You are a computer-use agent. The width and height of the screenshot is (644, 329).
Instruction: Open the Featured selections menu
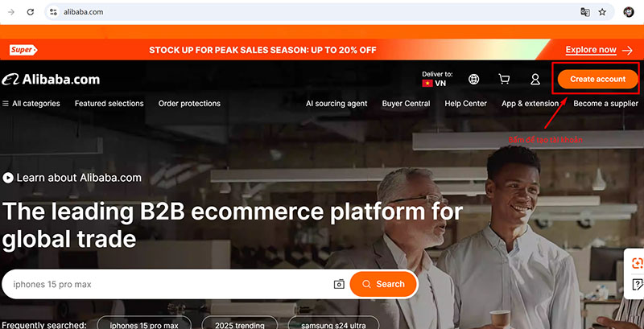click(109, 104)
